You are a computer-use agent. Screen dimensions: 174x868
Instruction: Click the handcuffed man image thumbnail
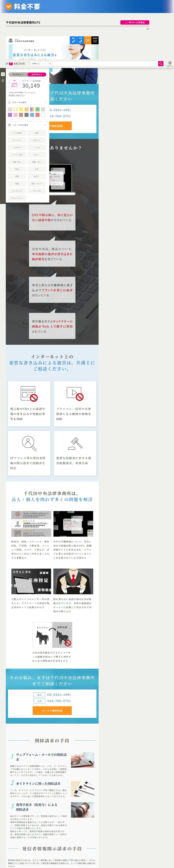73,582
